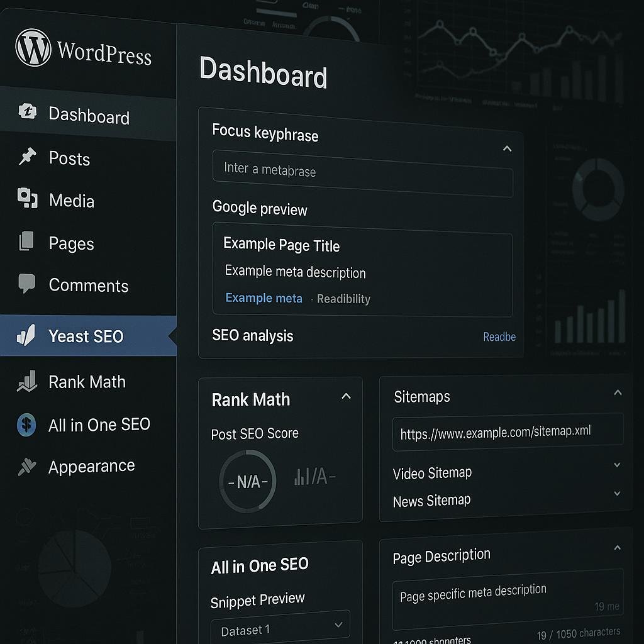
Task: Click the N/A Post SEO Score gauge
Action: (248, 481)
